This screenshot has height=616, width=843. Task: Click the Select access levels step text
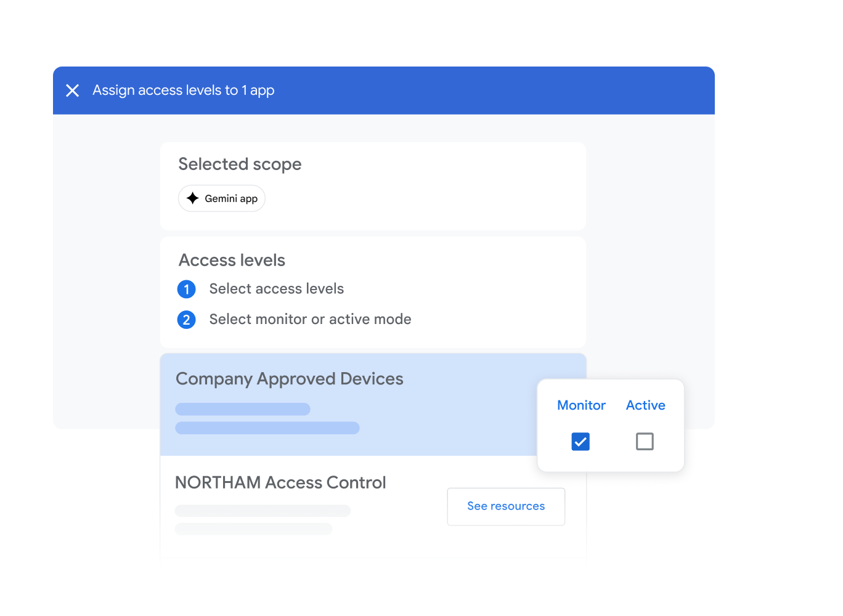tap(276, 289)
